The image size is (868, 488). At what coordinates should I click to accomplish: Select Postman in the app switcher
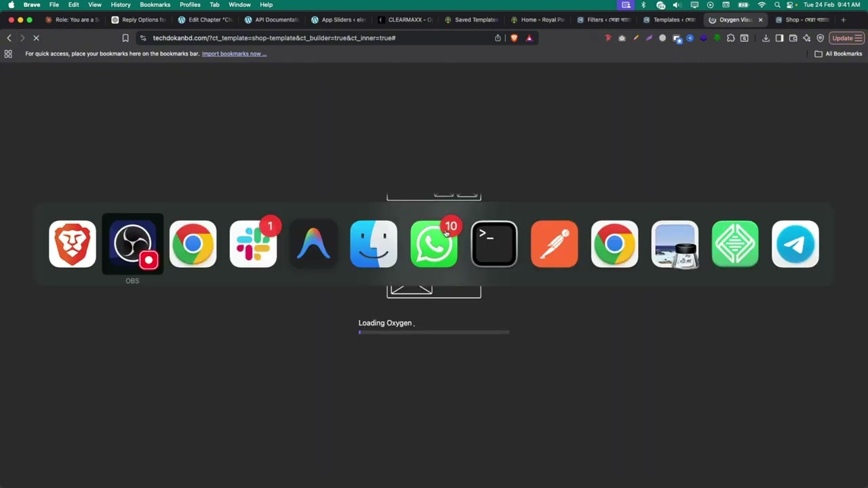click(555, 244)
